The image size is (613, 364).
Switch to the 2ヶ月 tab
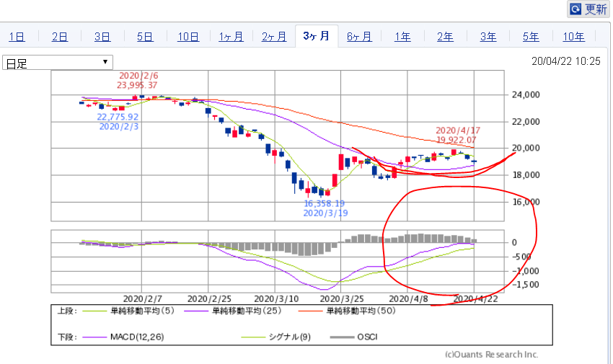(x=273, y=36)
